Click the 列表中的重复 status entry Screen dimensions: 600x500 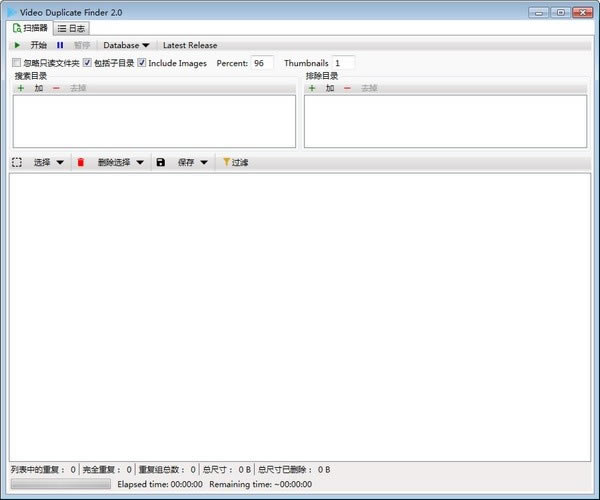tap(43, 469)
